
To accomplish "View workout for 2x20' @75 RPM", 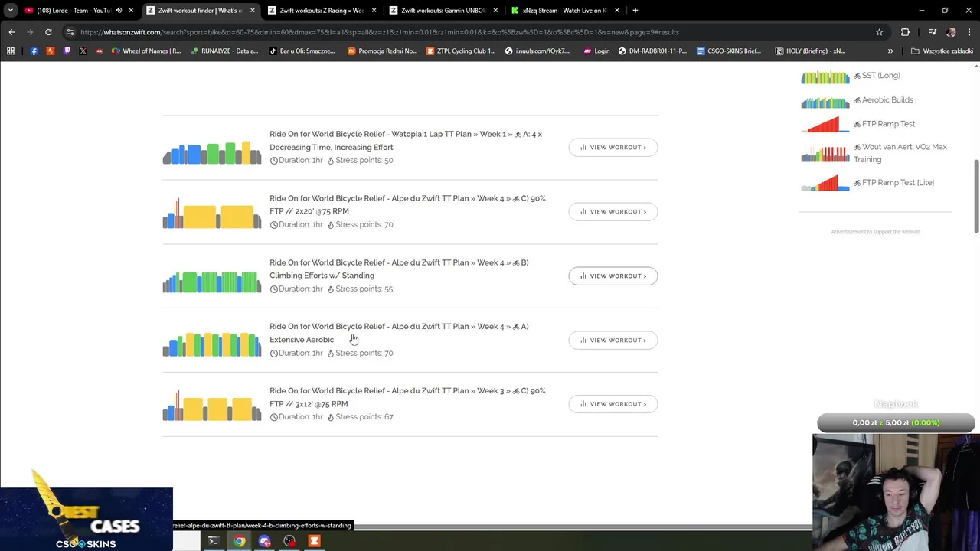I will [x=612, y=212].
